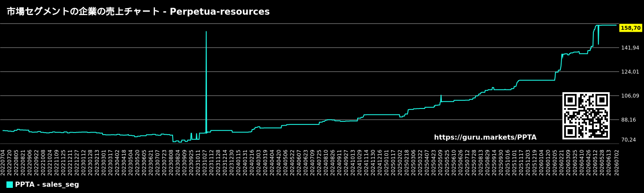Click the 20241114 date label
This screenshot has height=193, width=644.
coord(366,163)
